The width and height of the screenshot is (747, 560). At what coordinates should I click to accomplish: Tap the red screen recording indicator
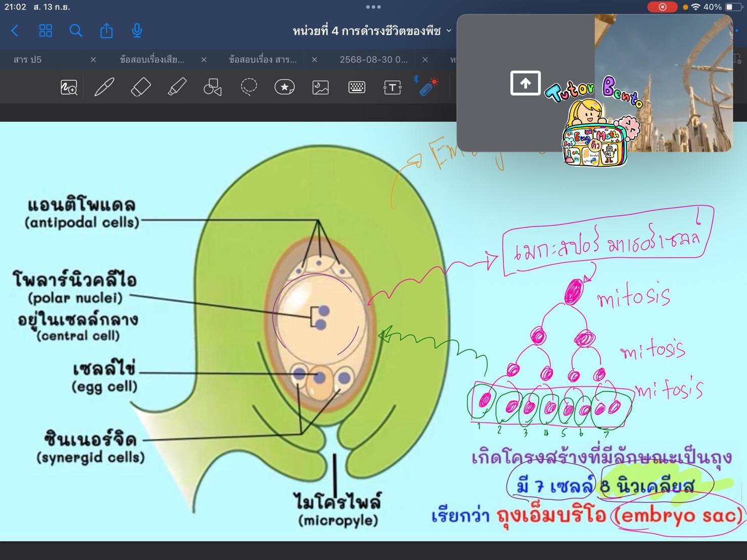pos(662,7)
